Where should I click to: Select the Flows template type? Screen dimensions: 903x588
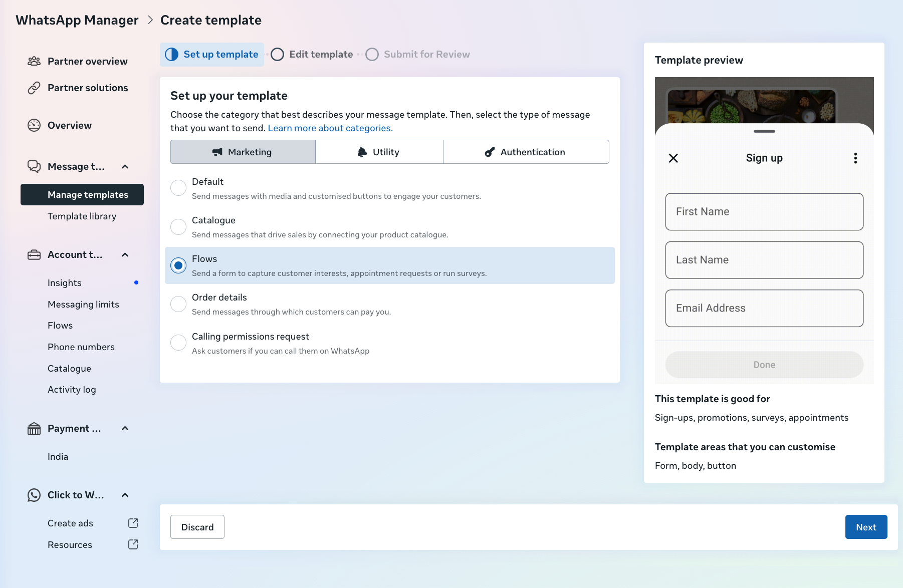coord(178,265)
